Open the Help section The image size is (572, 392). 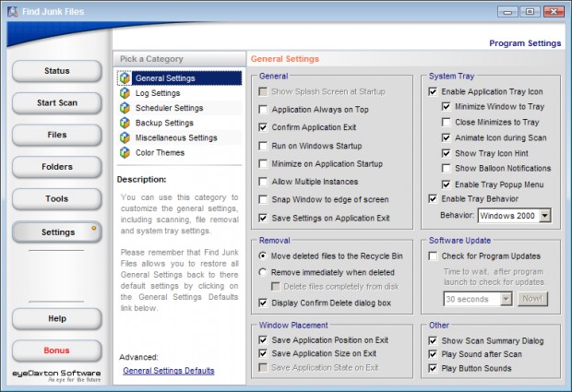coord(57,318)
